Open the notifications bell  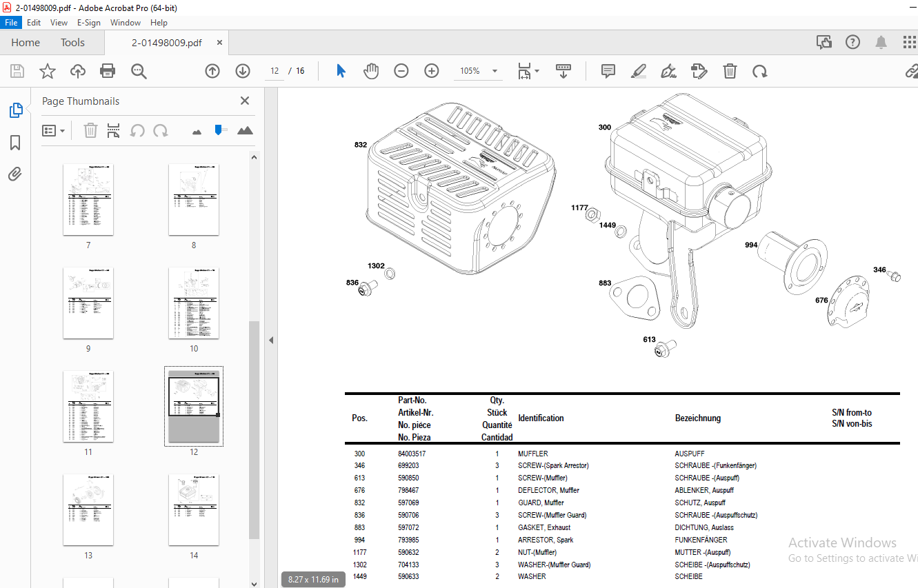click(x=881, y=43)
